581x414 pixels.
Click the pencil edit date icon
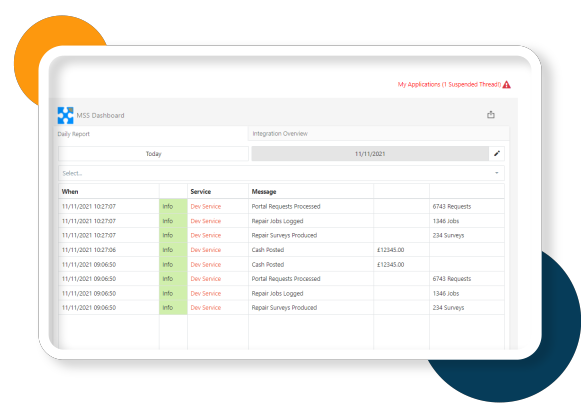(497, 153)
